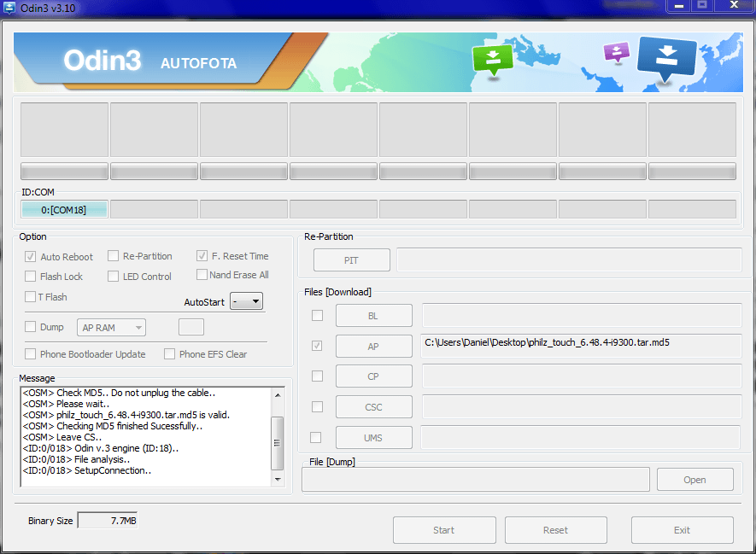Click the AP path field with philz_touch file
The height and width of the screenshot is (554, 756).
point(582,346)
